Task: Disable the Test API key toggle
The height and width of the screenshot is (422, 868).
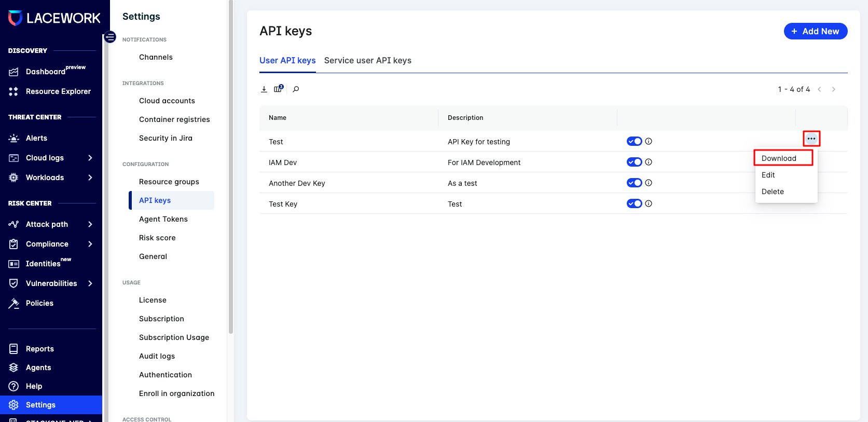Action: [635, 141]
